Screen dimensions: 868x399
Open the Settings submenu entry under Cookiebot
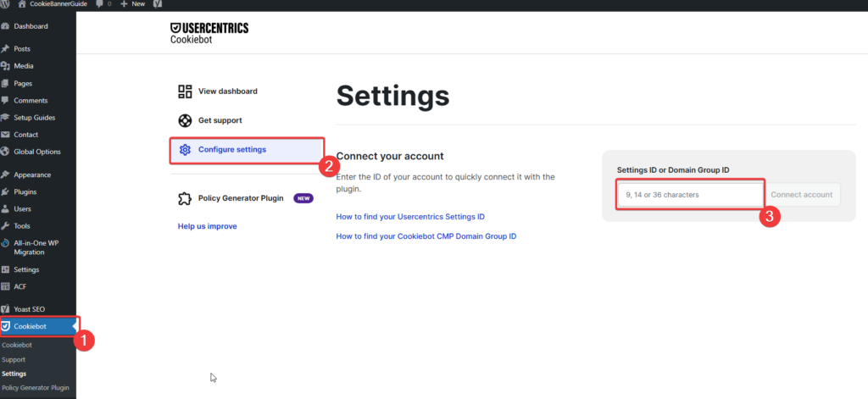coord(14,374)
